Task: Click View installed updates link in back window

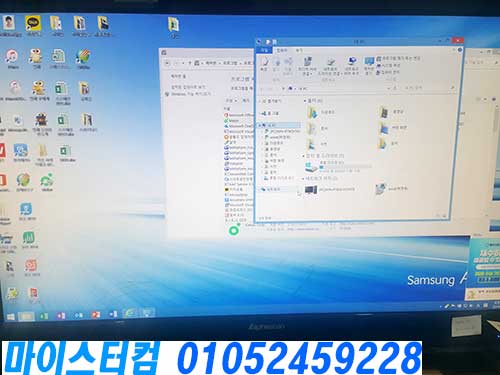Action: click(188, 87)
